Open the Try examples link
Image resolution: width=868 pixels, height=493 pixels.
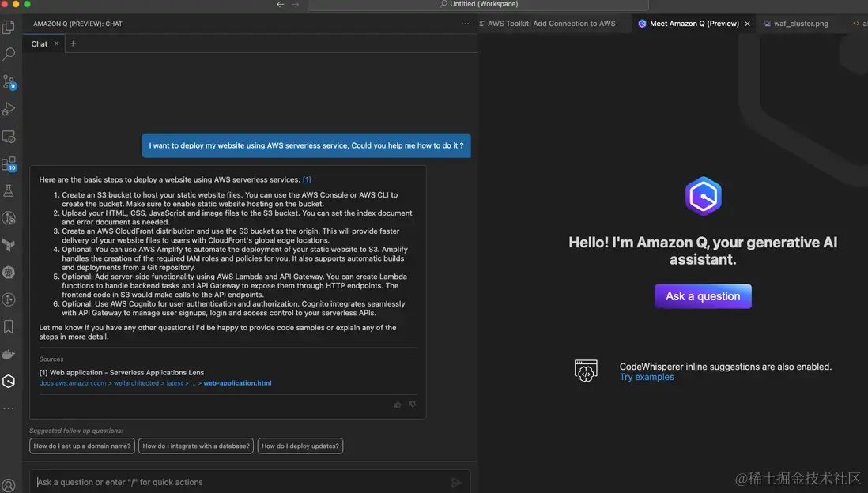pos(647,377)
